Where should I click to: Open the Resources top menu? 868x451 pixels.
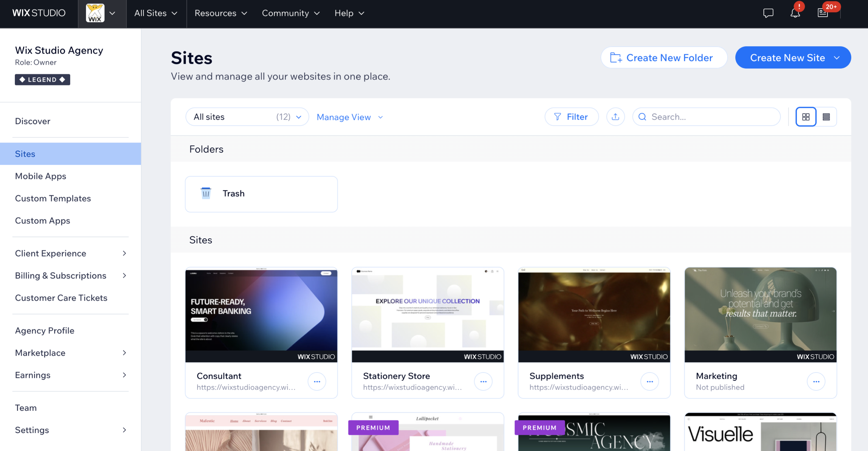pyautogui.click(x=221, y=13)
